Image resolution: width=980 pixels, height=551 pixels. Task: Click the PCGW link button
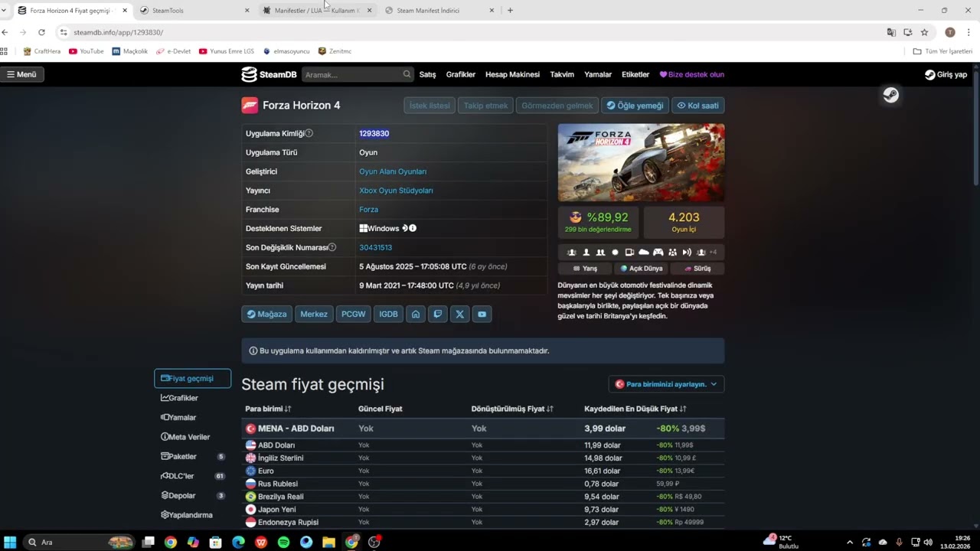[353, 314]
